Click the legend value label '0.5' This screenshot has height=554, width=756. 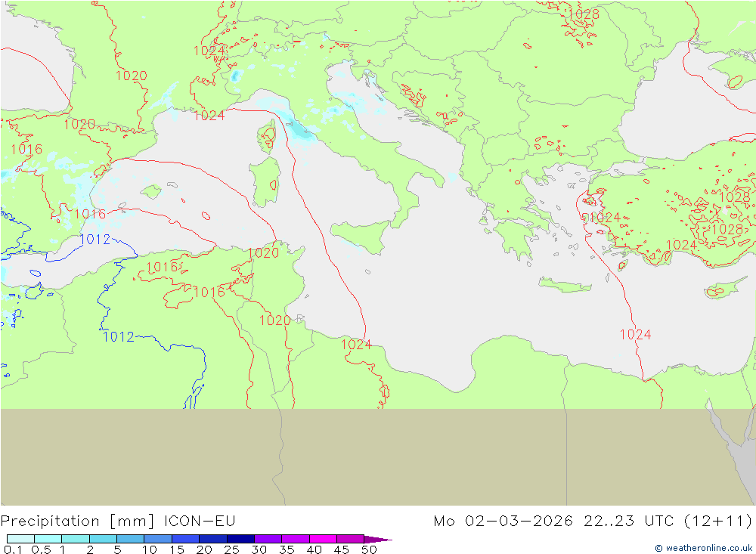[x=41, y=549]
